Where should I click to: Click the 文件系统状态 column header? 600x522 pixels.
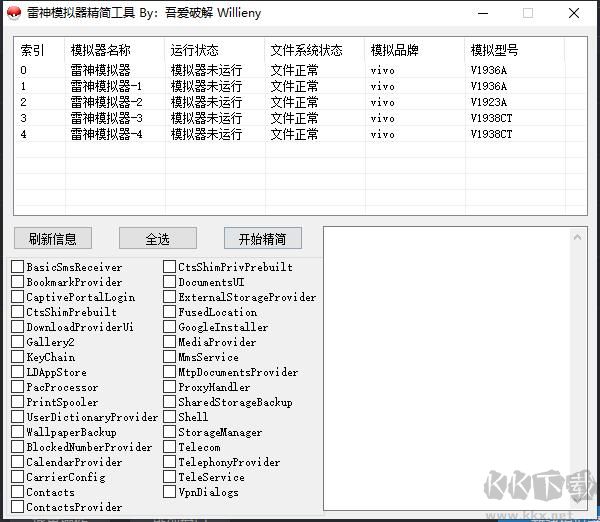click(x=315, y=50)
